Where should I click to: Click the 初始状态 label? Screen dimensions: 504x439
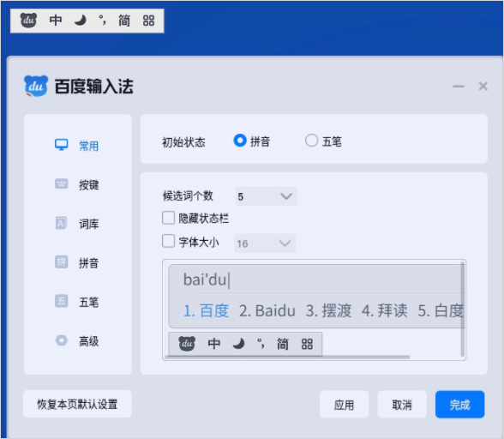coord(183,141)
